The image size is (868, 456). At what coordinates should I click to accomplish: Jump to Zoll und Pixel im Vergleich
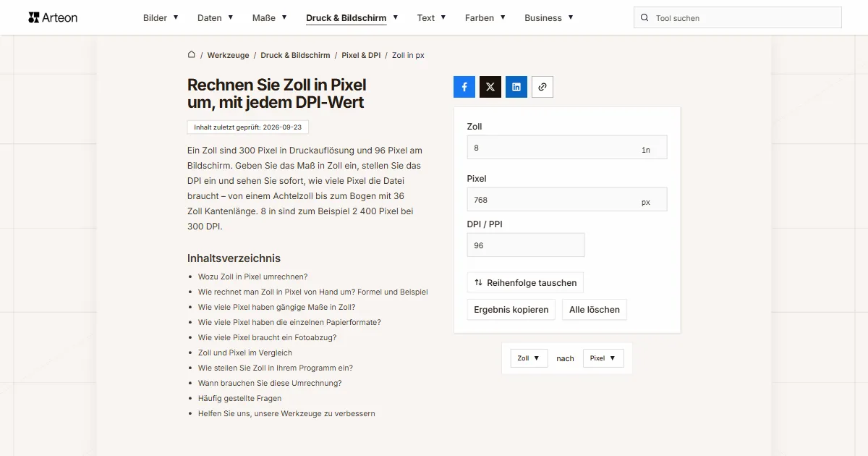click(245, 352)
